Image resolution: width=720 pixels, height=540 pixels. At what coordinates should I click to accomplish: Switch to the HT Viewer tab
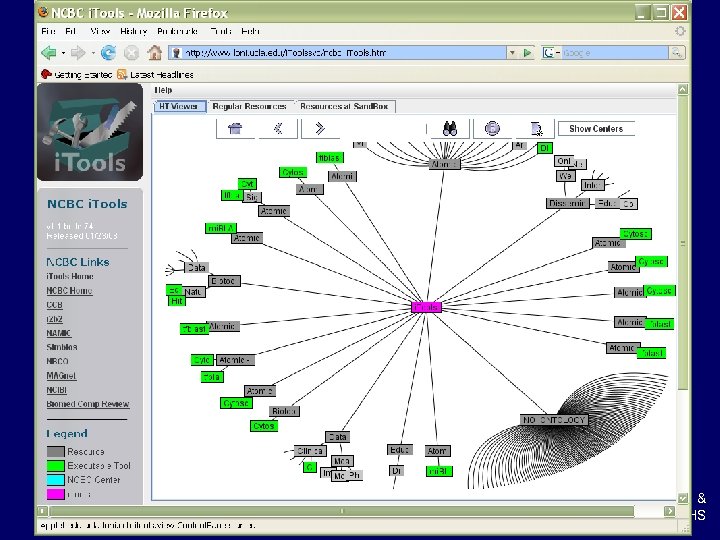(179, 106)
